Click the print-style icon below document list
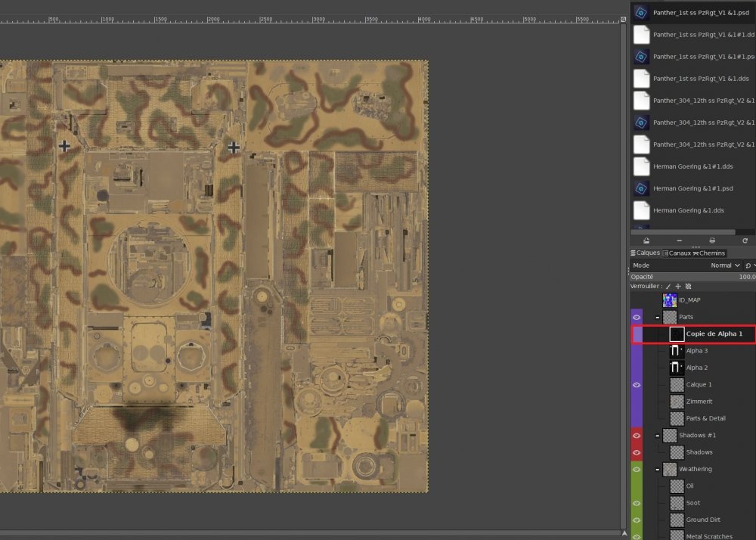 712,241
